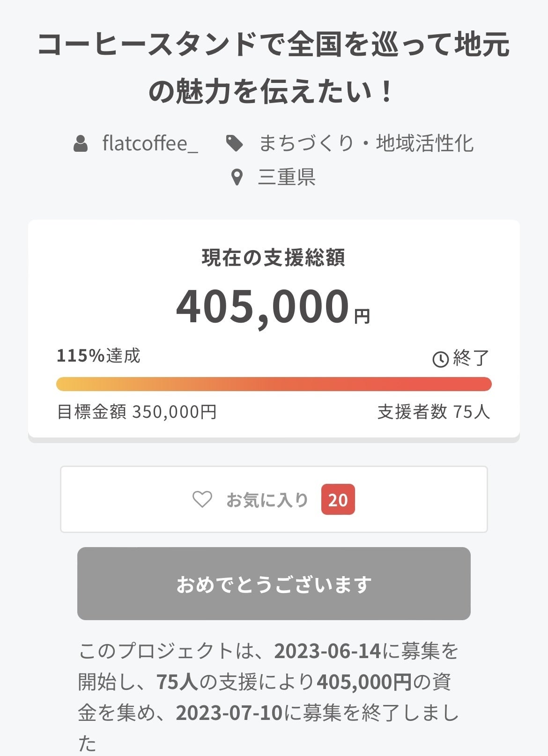Click the 405,000 円 total amount

(274, 307)
